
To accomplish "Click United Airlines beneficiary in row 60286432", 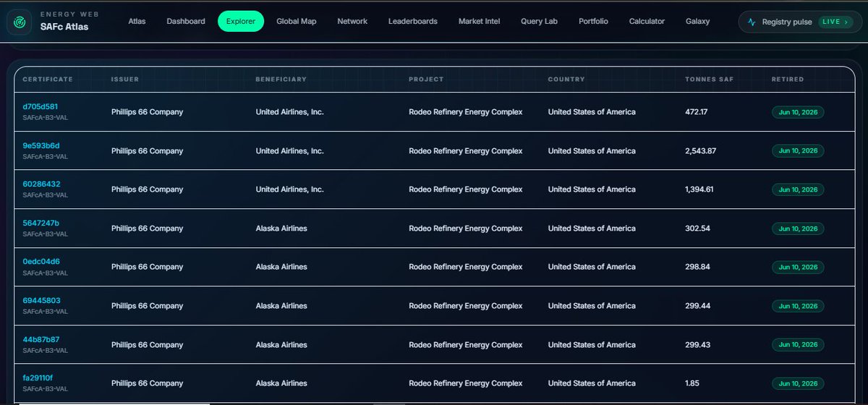I will pyautogui.click(x=290, y=189).
